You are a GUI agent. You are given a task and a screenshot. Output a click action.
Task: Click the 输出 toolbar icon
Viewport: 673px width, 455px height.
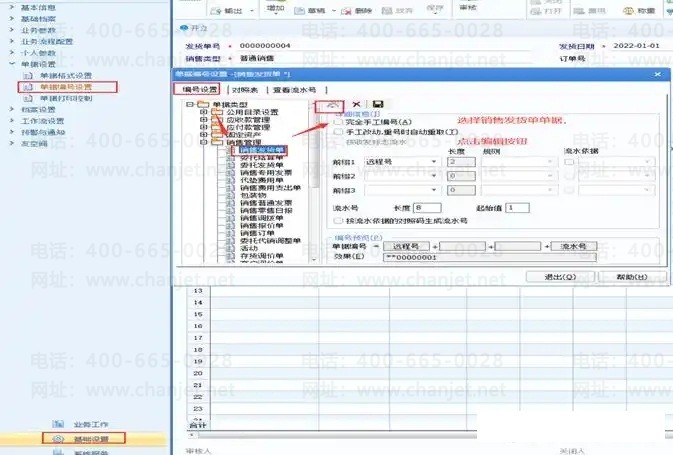coord(217,11)
